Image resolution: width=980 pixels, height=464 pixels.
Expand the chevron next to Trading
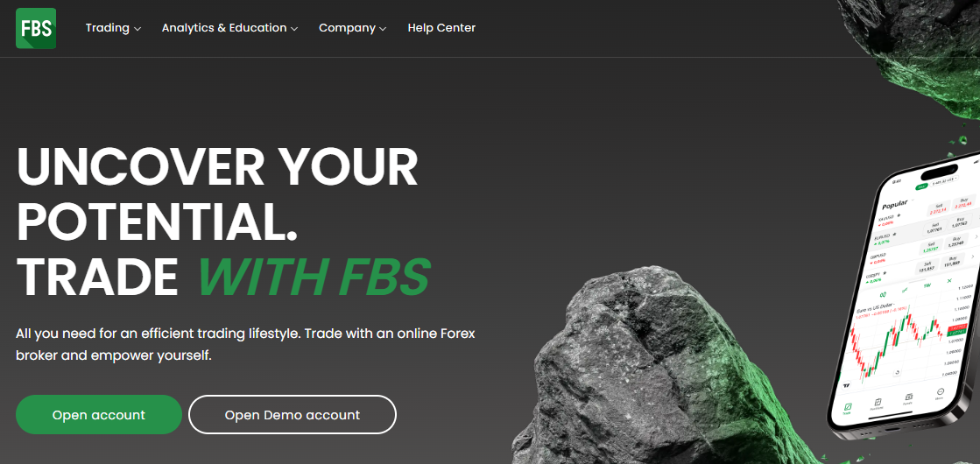coord(137,29)
